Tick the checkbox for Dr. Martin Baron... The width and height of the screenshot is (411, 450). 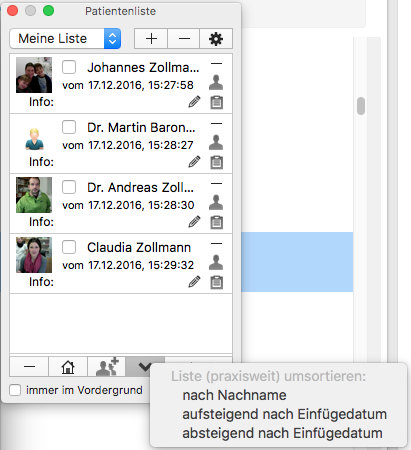(x=69, y=127)
